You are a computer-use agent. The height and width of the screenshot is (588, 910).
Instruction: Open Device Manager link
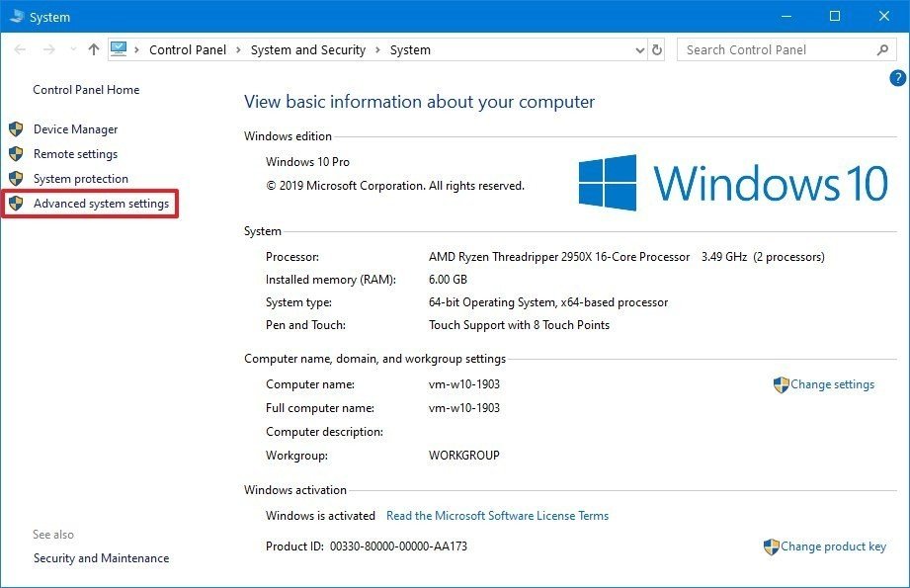75,128
